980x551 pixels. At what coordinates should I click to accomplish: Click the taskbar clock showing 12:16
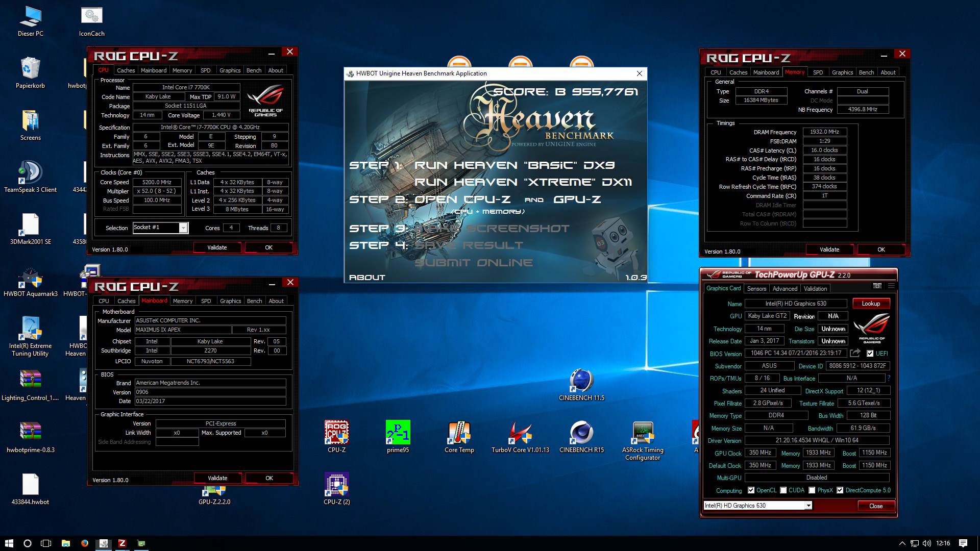pos(943,543)
